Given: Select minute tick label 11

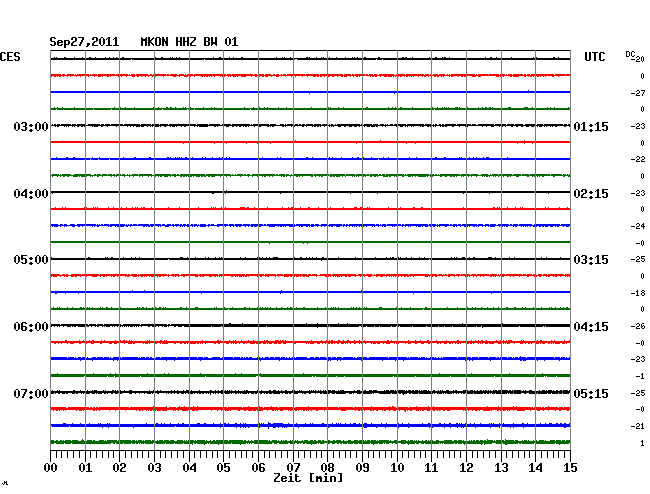Looking at the screenshot, I should pyautogui.click(x=432, y=468).
